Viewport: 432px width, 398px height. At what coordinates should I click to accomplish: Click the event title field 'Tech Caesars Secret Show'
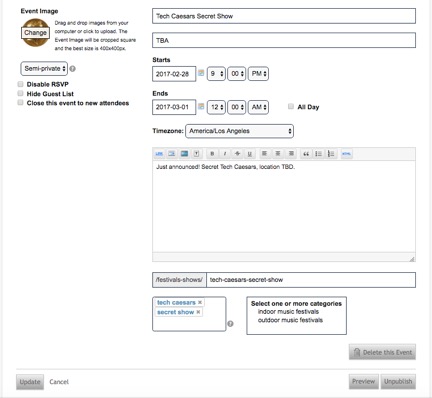coord(284,16)
